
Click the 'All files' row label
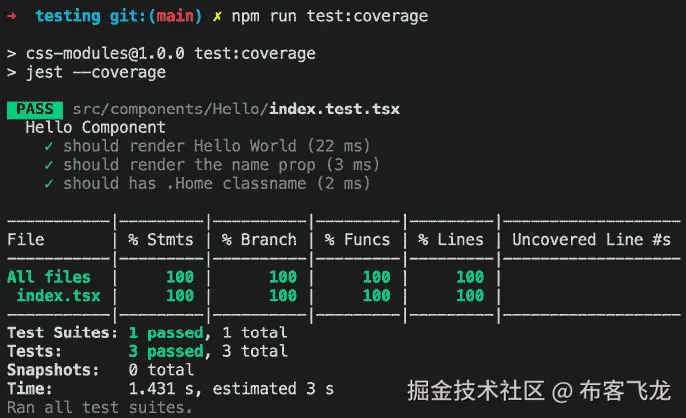(49, 277)
